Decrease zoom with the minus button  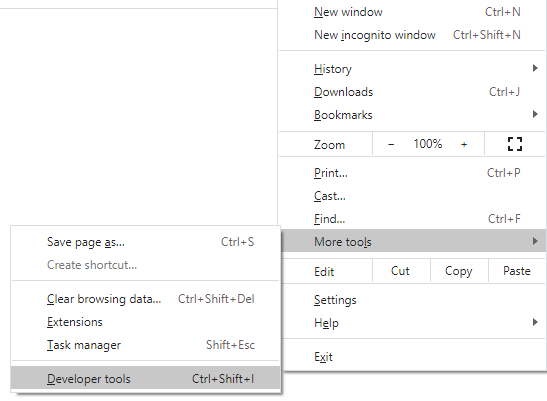coord(391,144)
